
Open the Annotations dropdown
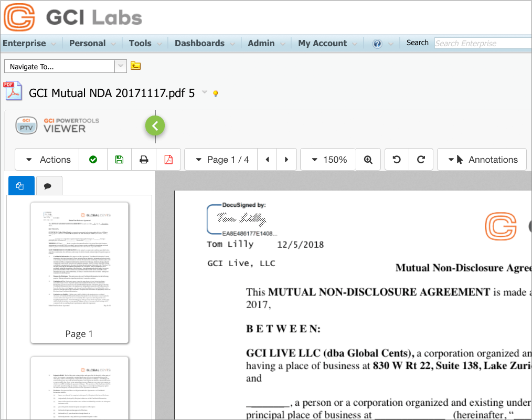482,160
